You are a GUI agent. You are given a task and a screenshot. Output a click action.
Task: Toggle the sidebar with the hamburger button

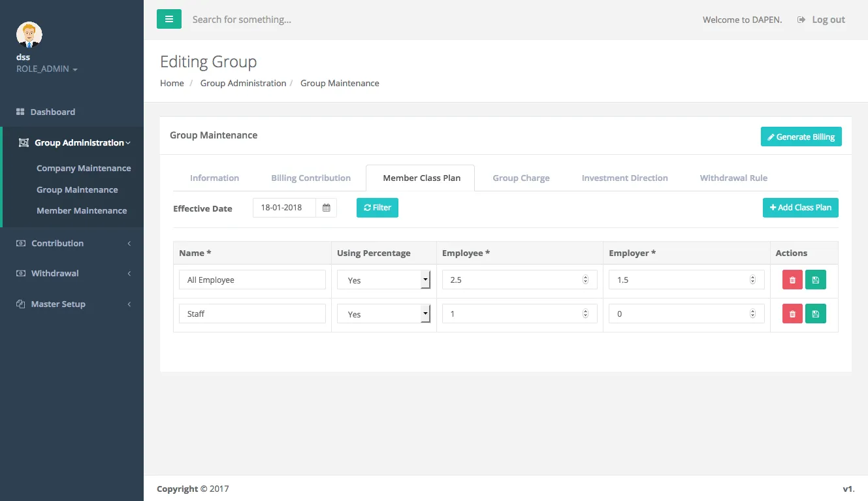click(169, 20)
